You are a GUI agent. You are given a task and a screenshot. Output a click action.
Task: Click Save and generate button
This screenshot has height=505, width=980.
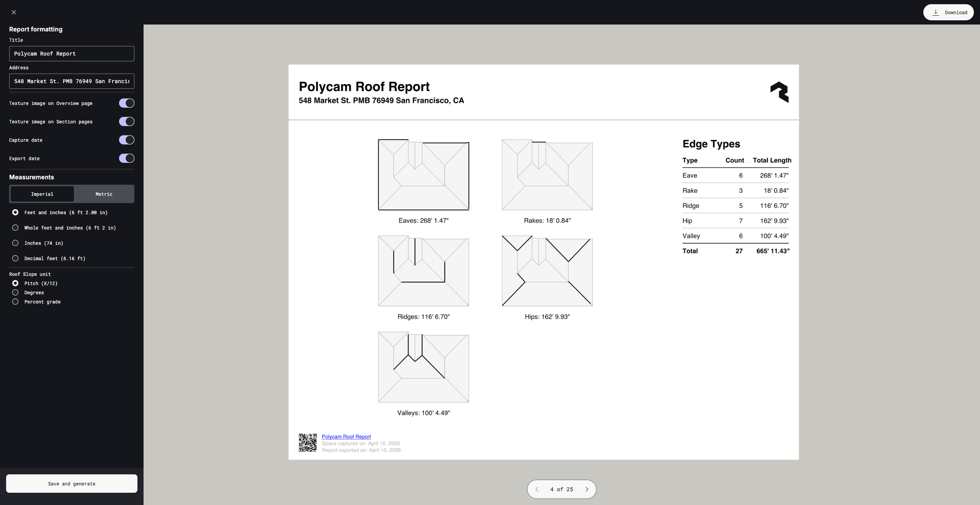72,484
